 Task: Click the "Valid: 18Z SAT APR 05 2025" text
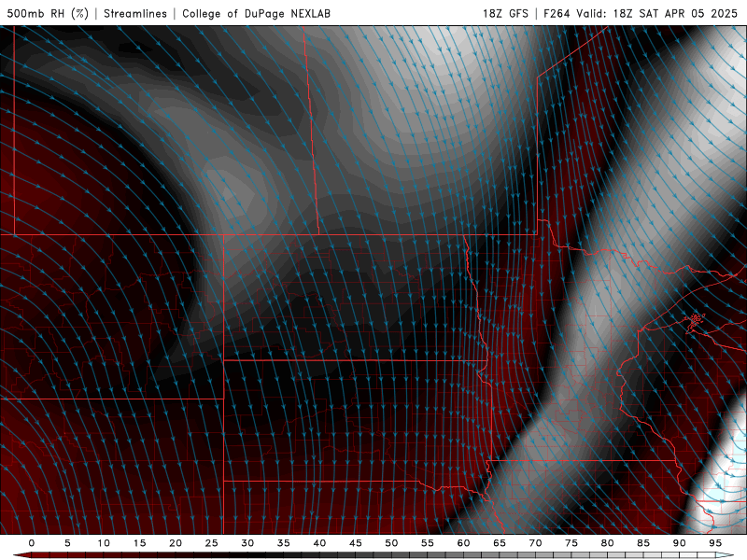point(656,13)
